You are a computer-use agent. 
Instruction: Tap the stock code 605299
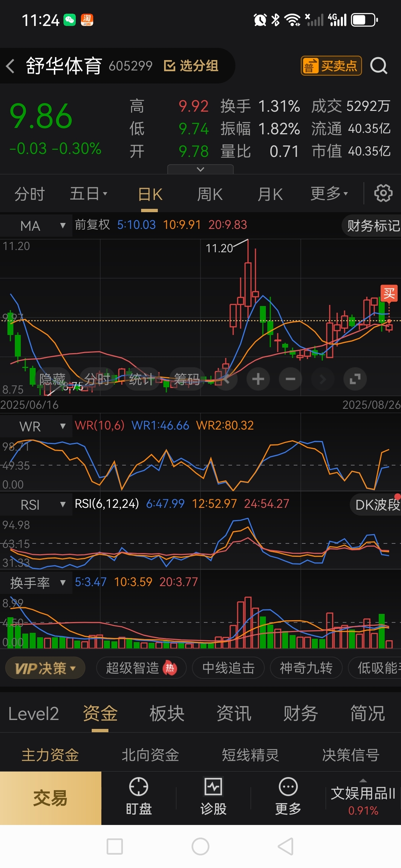tap(131, 66)
